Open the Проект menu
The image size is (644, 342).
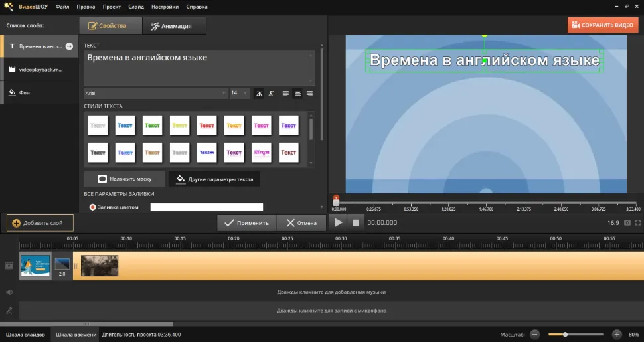click(x=112, y=7)
